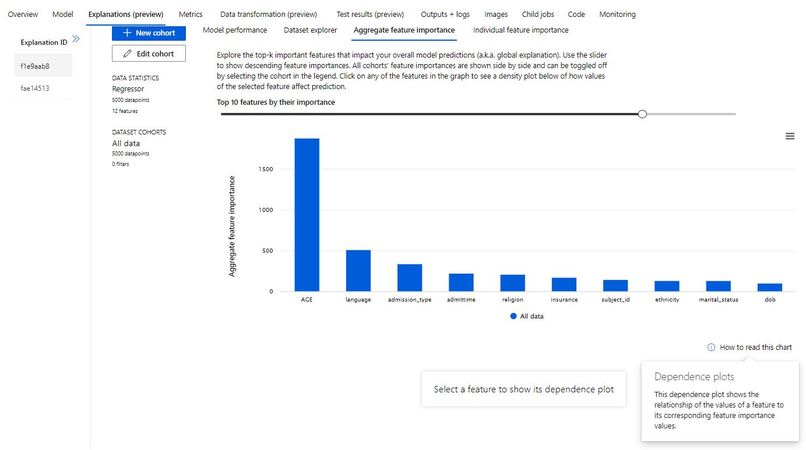Viewport: 806px width, 450px height.
Task: Click Top 10 features by their importance label
Action: [x=276, y=102]
